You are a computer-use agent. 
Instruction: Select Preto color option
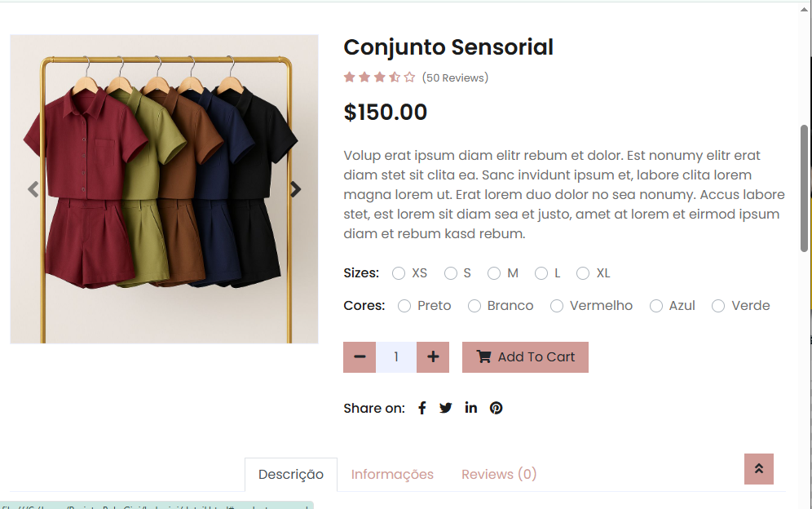(x=404, y=306)
